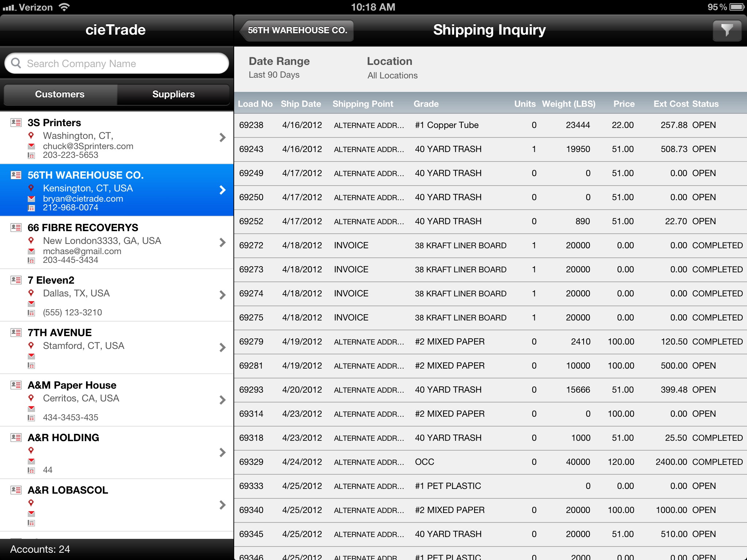Click the All Locations filter label
The image size is (747, 560).
click(392, 75)
